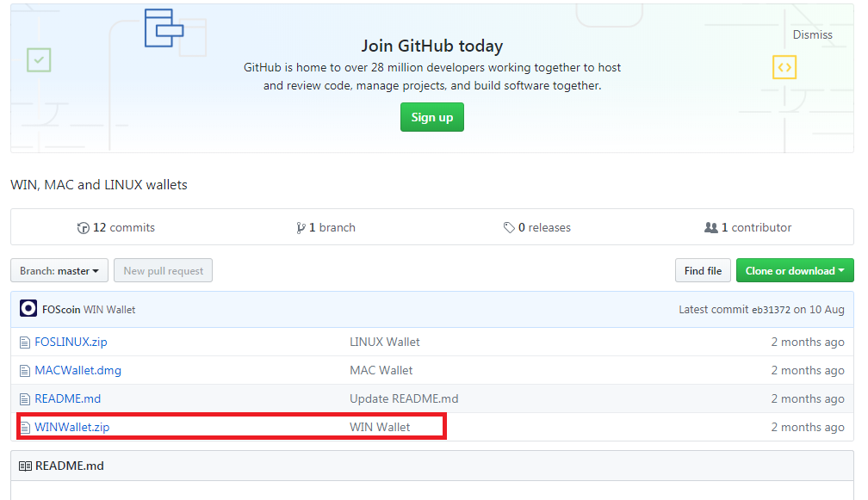868x500 pixels.
Task: Click the Update README.md commit message
Action: coord(404,398)
